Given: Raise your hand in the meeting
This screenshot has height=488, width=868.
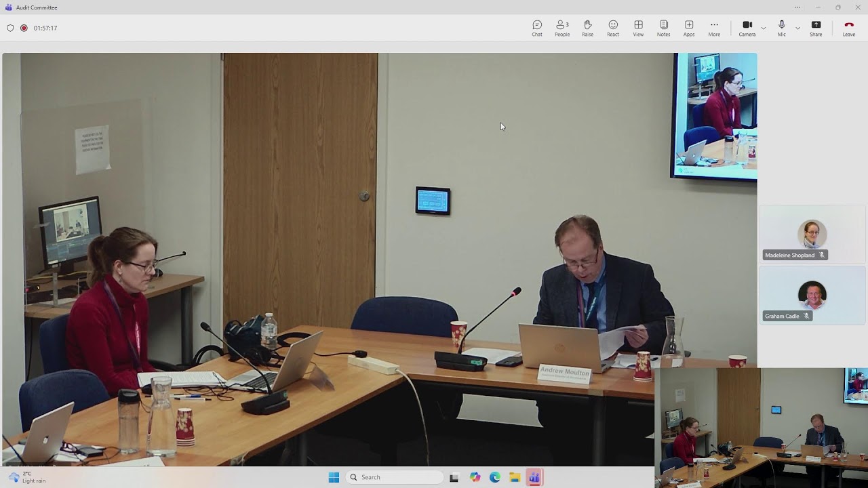Looking at the screenshot, I should click(587, 28).
